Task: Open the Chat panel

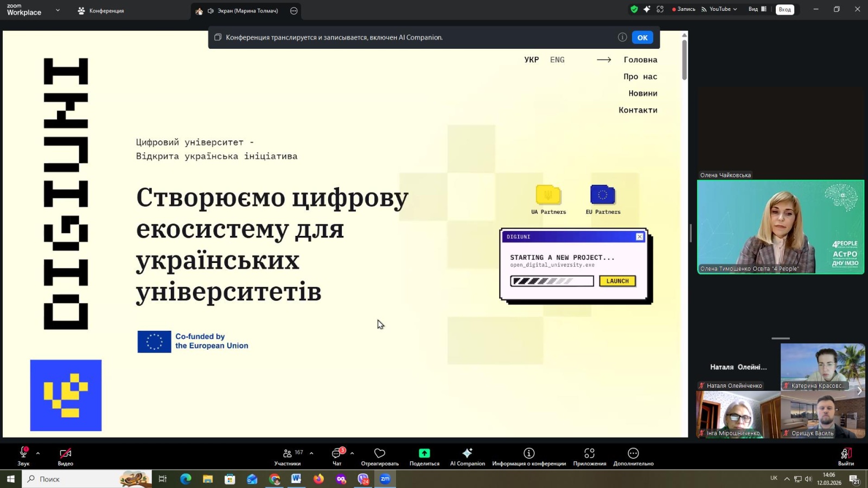Action: [x=337, y=454]
